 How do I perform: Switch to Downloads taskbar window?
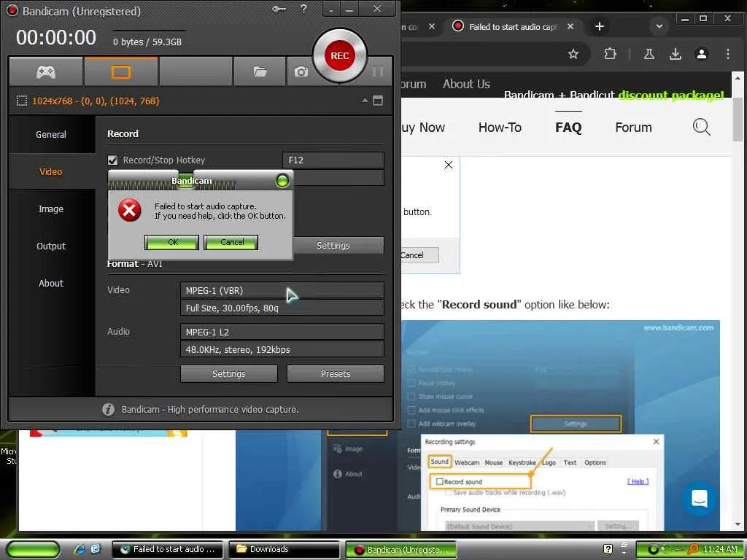click(285, 550)
